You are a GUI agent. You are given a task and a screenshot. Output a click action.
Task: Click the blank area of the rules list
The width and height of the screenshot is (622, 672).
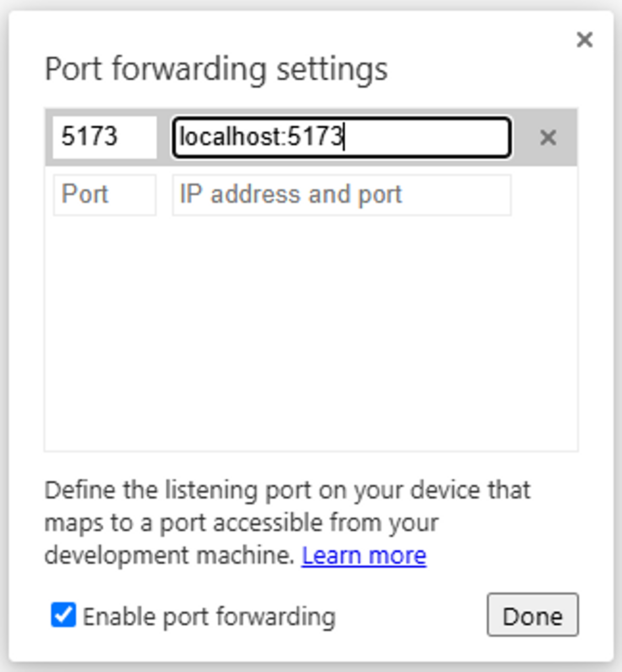pos(311,333)
